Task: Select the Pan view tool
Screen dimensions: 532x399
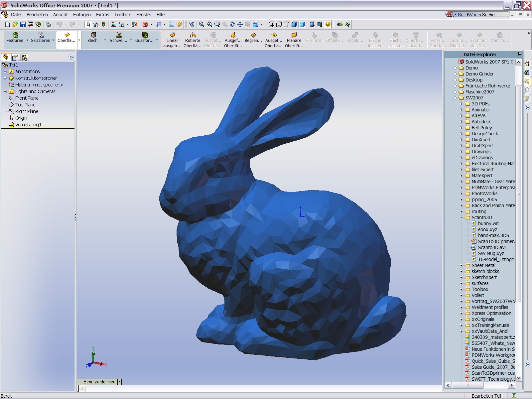Action: 240,24
